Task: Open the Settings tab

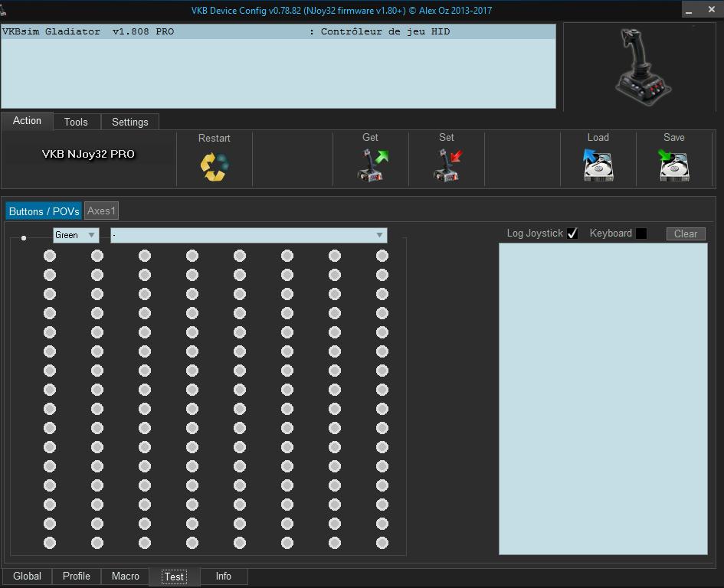Action: (130, 122)
